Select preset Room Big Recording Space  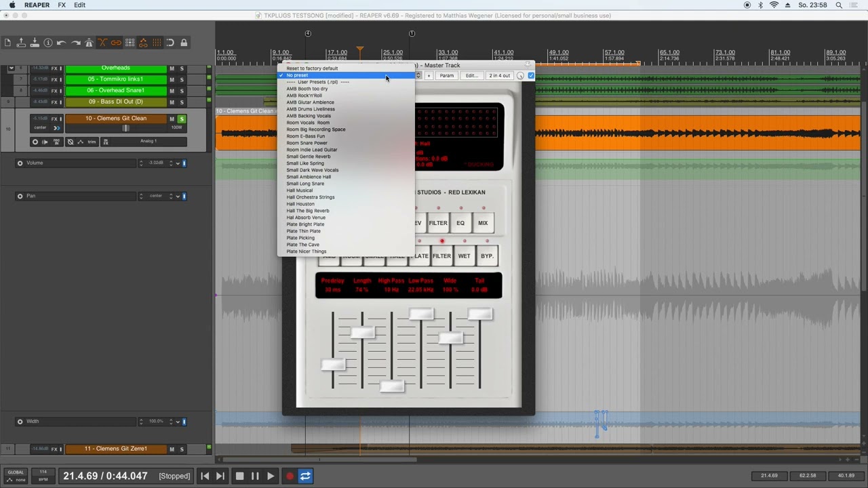(x=316, y=129)
